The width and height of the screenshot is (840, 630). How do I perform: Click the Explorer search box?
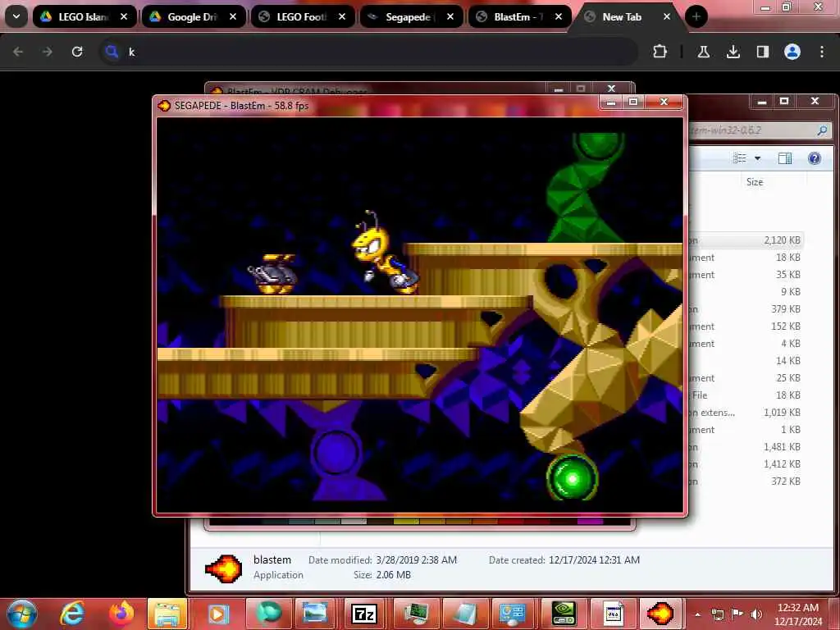[x=759, y=130]
